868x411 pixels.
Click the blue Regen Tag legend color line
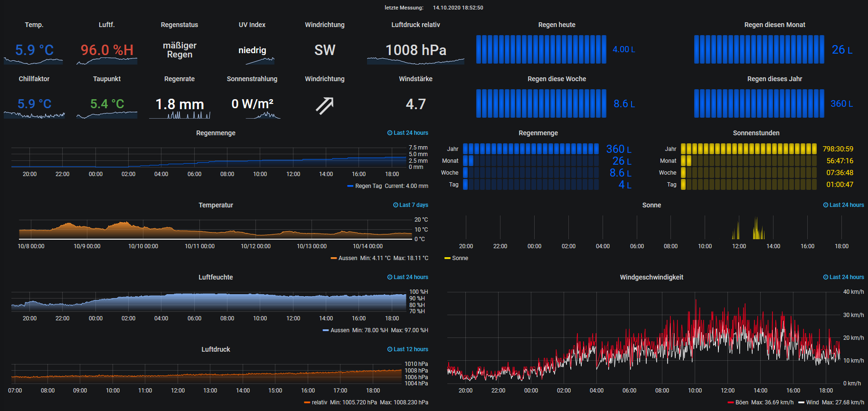(x=350, y=186)
